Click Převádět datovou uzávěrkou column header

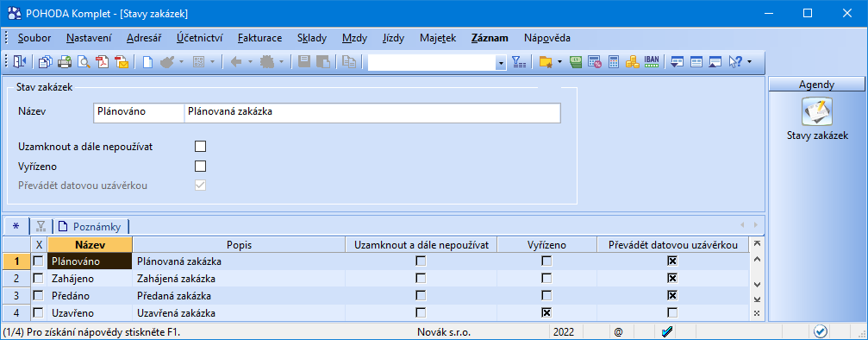(672, 244)
